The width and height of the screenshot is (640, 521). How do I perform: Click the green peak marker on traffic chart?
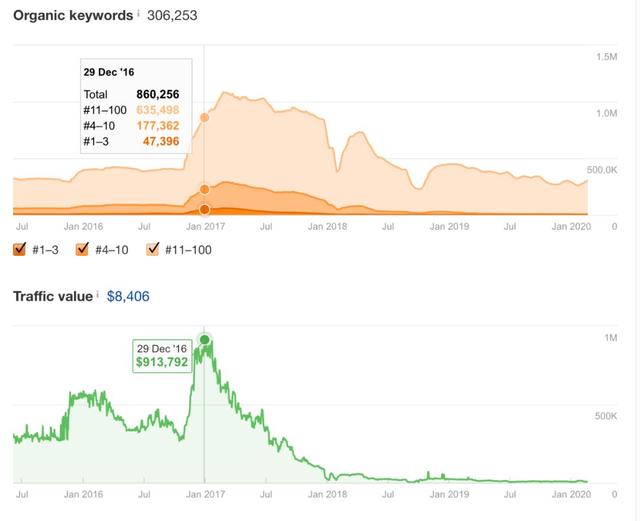205,340
